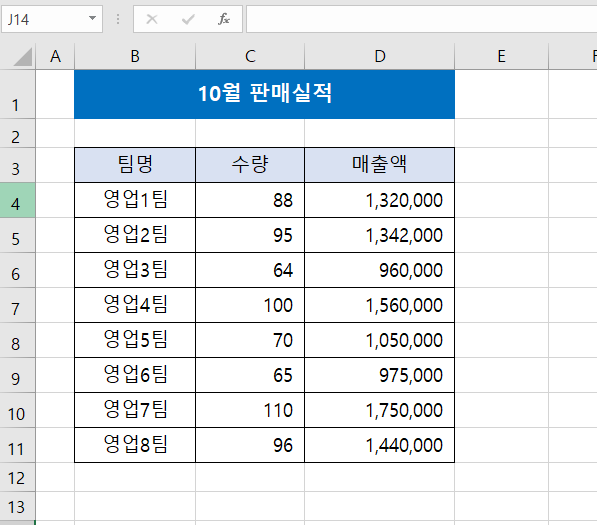Screen dimensions: 597x525
Task: Select sales cell 1,320,000
Action: 380,200
